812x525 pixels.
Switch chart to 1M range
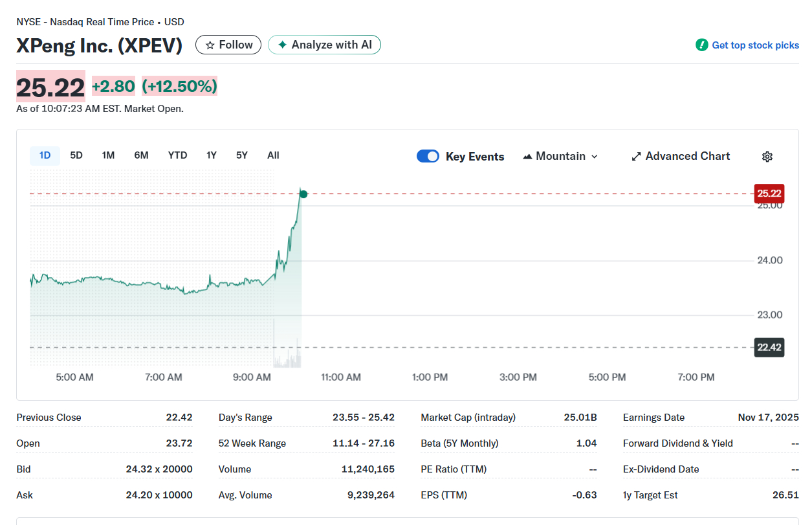(x=108, y=155)
